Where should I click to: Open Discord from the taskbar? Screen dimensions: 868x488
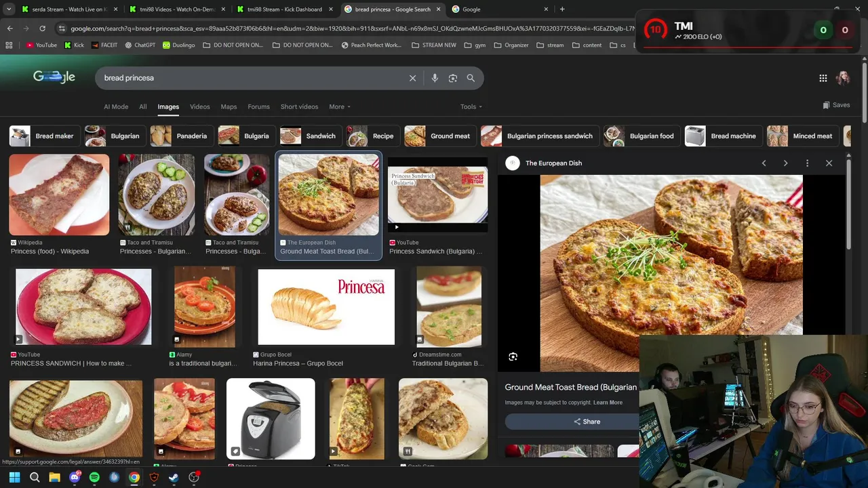pos(75,477)
